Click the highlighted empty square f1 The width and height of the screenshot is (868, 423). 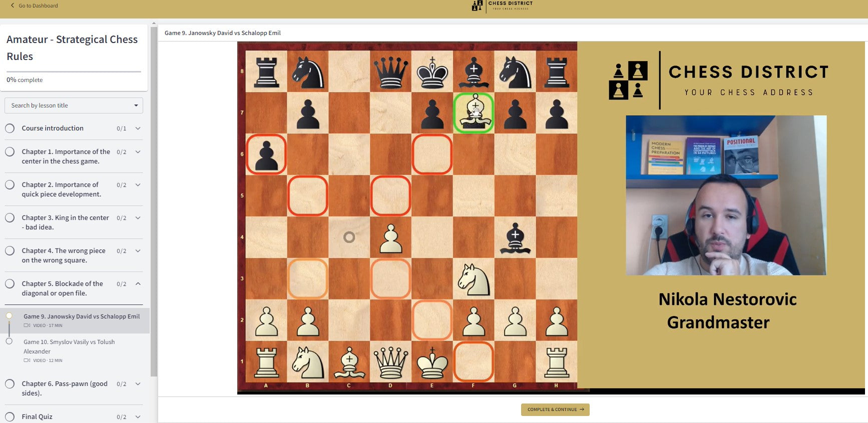pyautogui.click(x=474, y=362)
